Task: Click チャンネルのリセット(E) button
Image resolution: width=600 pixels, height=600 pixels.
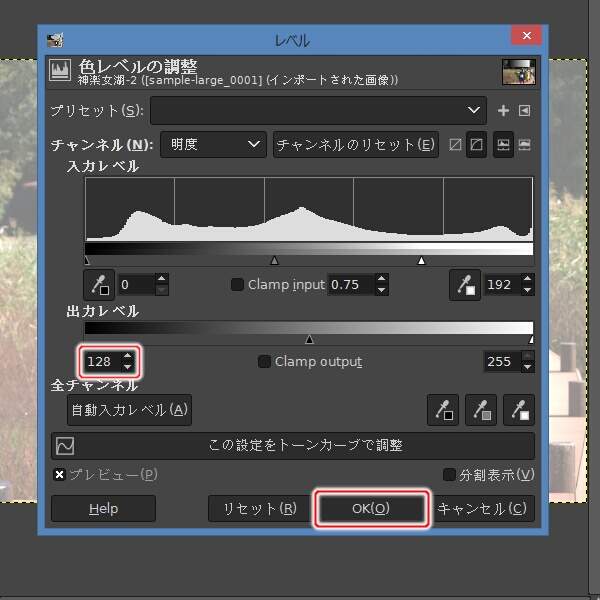Action: [x=356, y=145]
